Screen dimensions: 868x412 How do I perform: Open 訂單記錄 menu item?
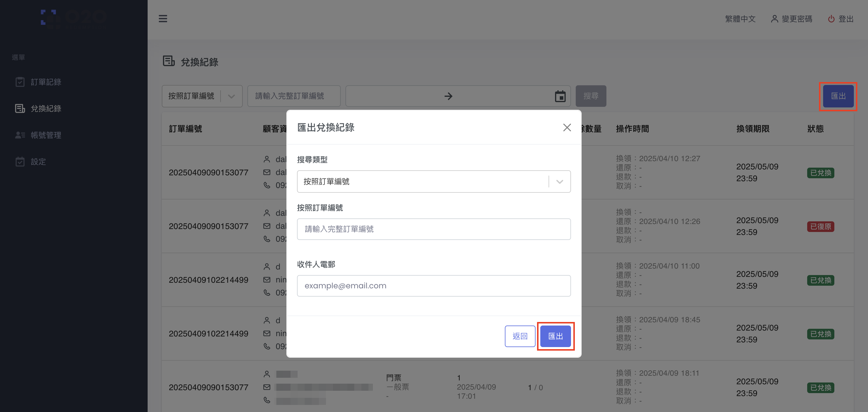click(46, 82)
